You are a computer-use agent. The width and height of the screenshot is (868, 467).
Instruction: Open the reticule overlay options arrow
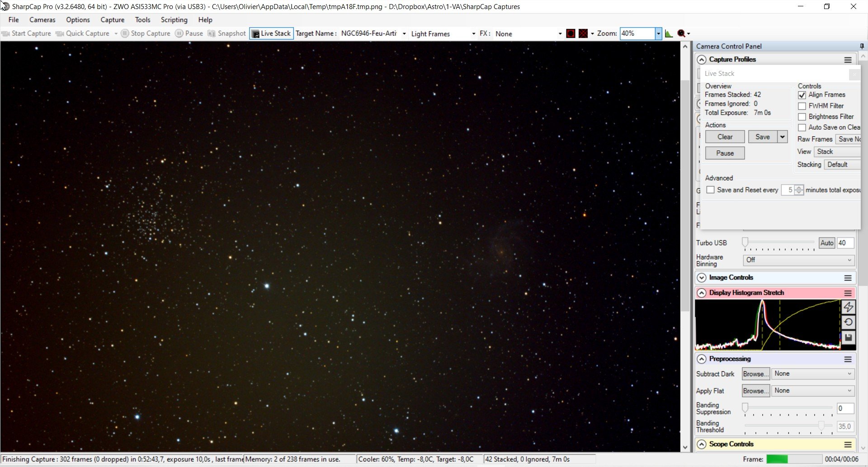[x=592, y=34]
